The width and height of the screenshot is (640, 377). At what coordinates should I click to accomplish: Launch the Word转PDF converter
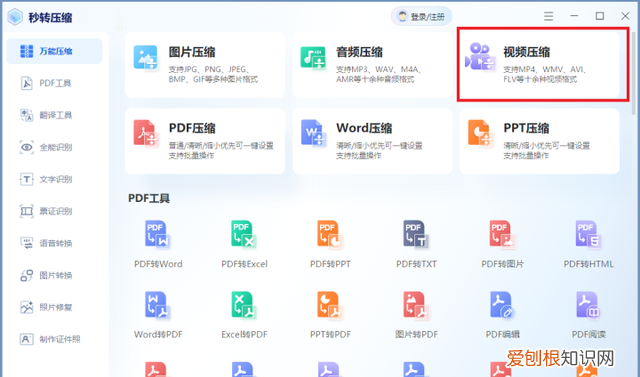point(158,315)
